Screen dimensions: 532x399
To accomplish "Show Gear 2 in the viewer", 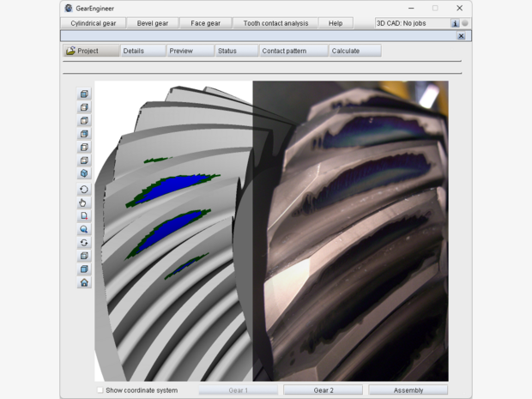I will click(323, 390).
